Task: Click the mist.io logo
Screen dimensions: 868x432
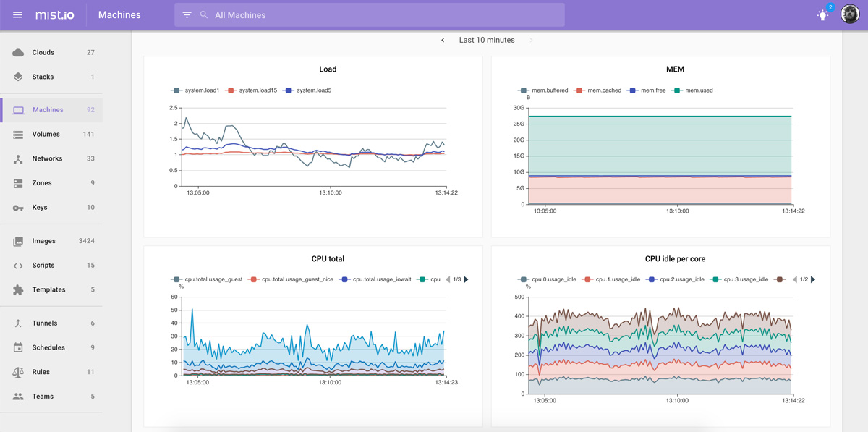Action: [x=54, y=14]
